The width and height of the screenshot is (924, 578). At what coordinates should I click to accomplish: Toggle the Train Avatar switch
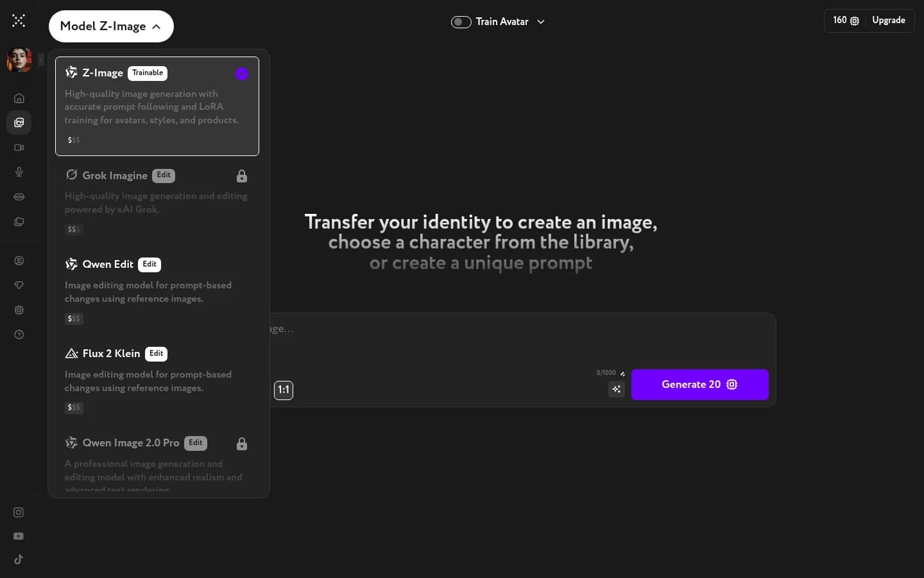click(461, 22)
